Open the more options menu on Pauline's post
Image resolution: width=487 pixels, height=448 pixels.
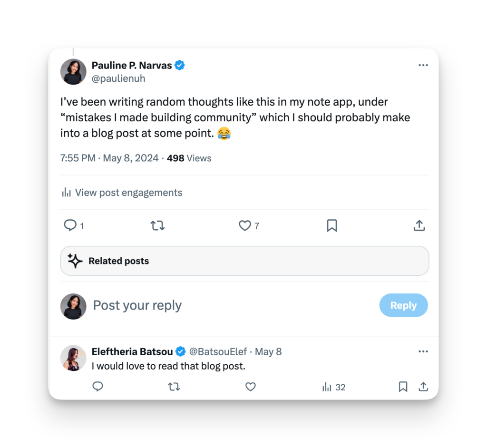pos(423,65)
